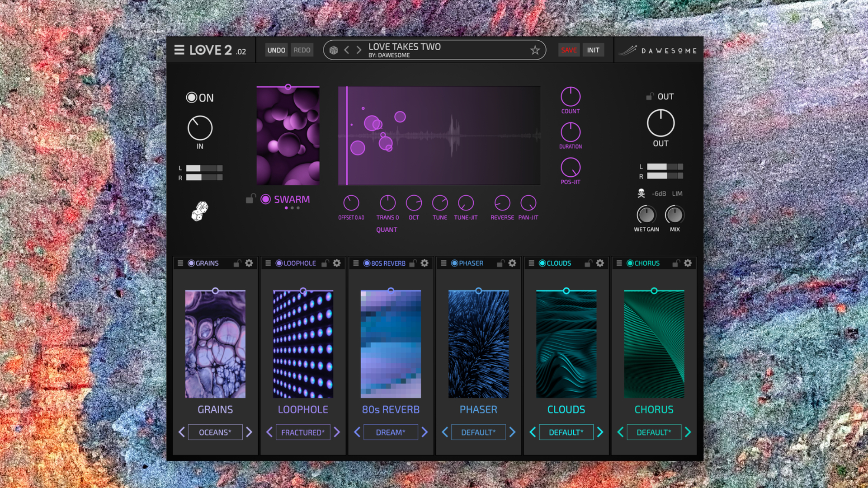Toggle the lock icon beside SWARM

(250, 198)
